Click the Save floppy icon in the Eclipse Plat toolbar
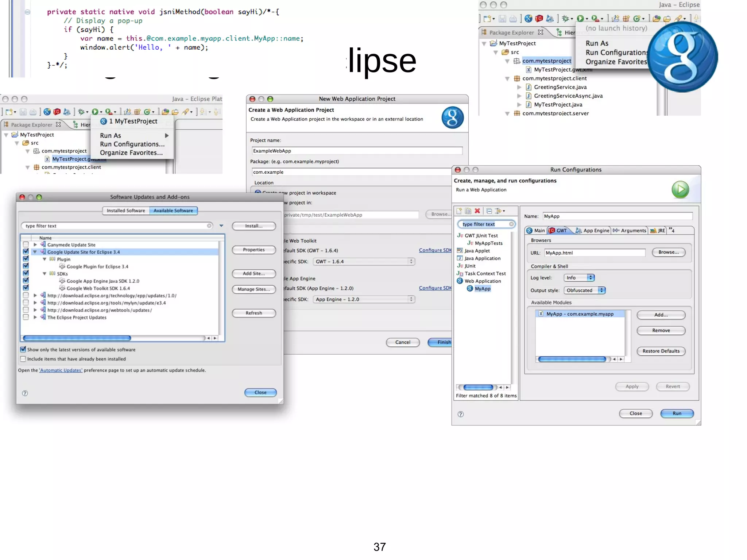747x560 pixels. pyautogui.click(x=23, y=112)
